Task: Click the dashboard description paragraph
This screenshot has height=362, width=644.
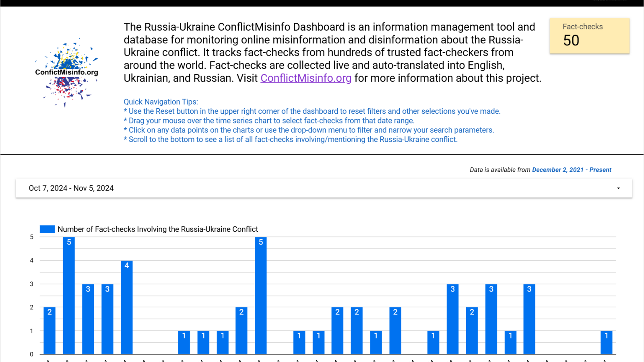Action: coord(330,52)
